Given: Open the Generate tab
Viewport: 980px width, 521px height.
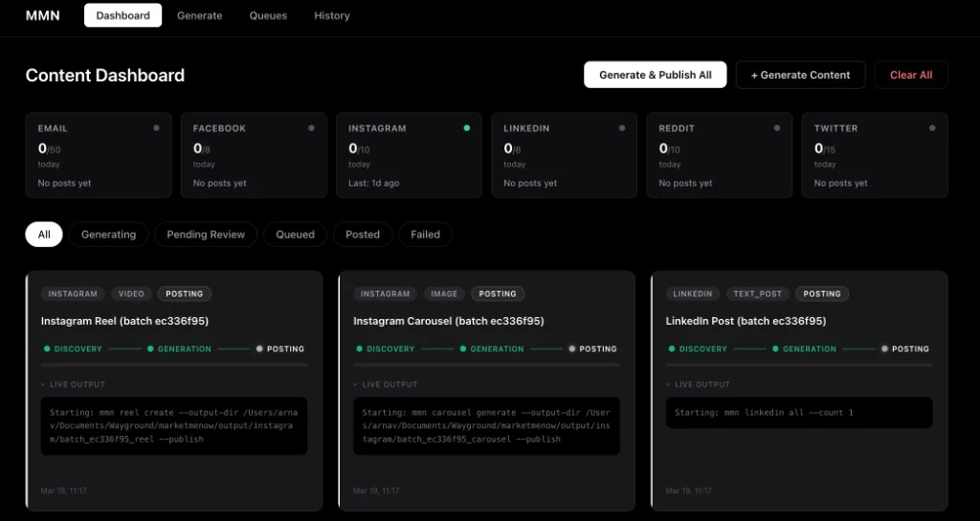Looking at the screenshot, I should [x=199, y=15].
